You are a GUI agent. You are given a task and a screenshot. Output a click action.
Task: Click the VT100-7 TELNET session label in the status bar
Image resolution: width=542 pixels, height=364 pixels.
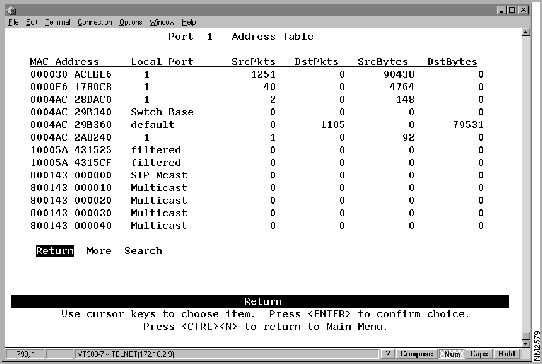tap(125, 354)
